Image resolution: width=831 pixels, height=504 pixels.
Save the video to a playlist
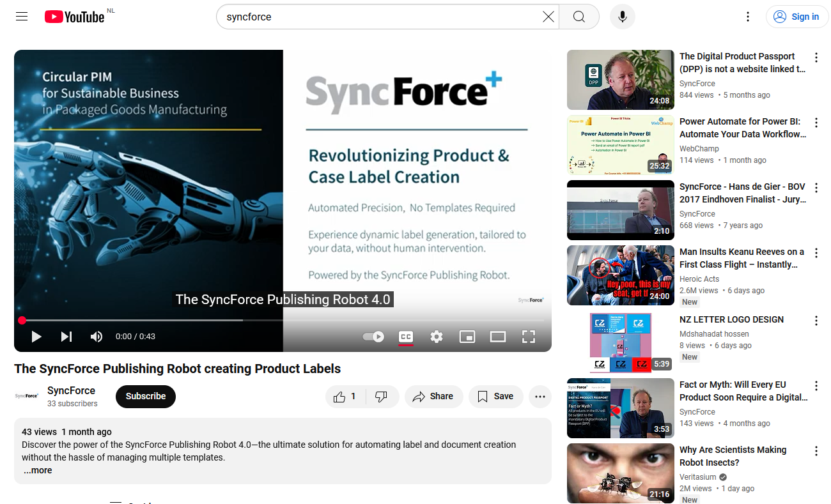[495, 397]
